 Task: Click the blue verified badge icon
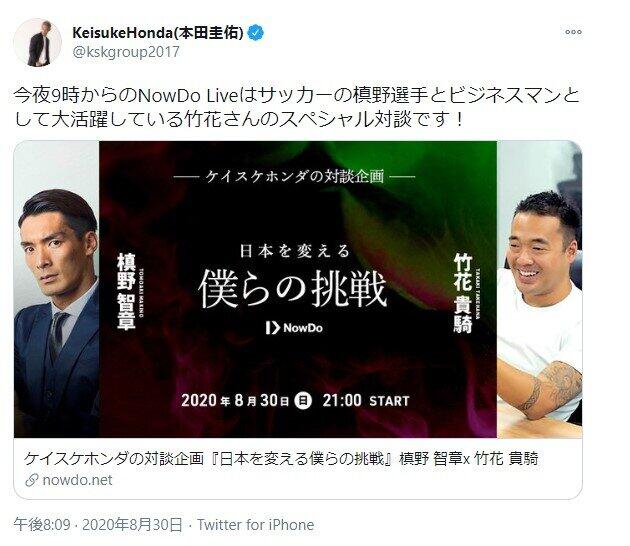tap(256, 33)
